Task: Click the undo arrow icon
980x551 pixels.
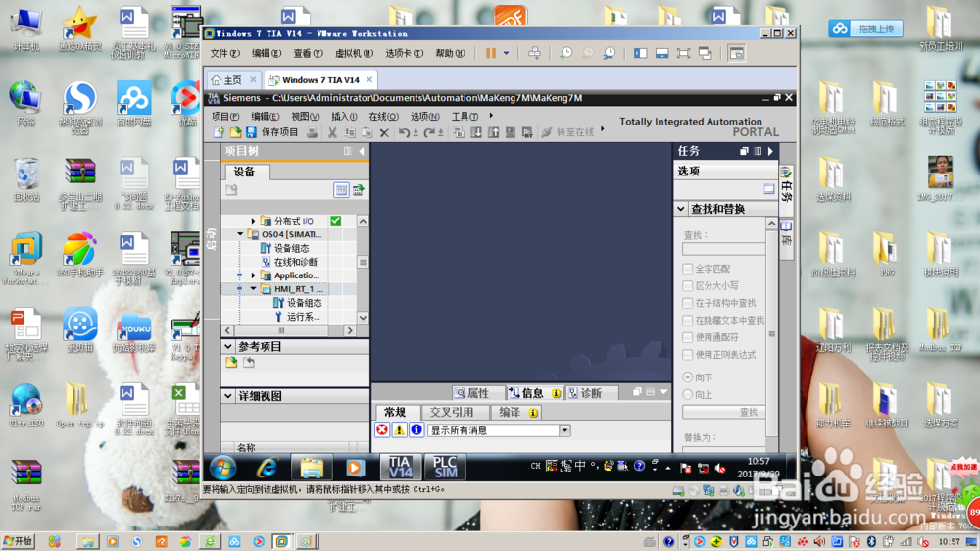Action: pyautogui.click(x=405, y=132)
